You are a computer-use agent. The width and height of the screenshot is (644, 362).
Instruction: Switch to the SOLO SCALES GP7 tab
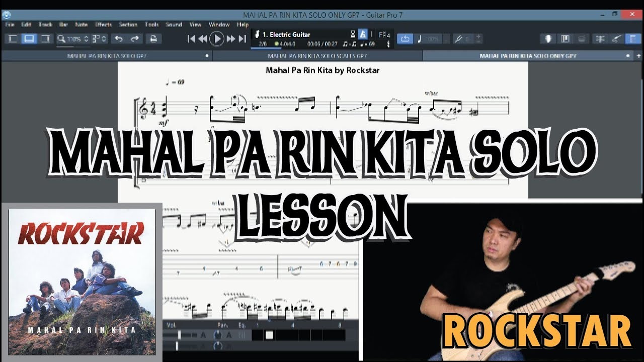[317, 56]
